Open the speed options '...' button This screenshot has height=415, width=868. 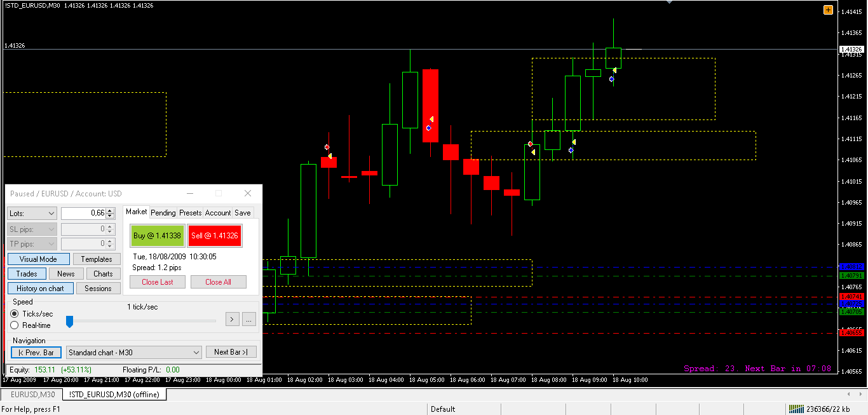[248, 319]
